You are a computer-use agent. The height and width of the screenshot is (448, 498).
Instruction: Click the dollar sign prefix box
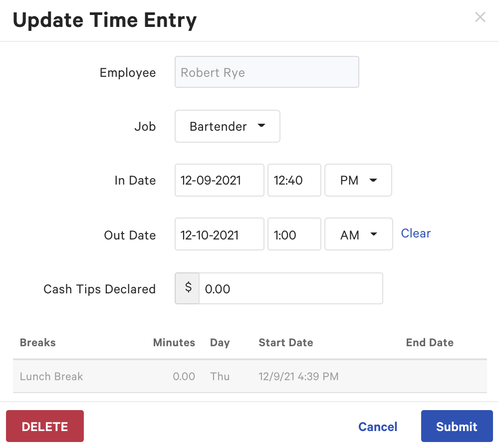click(187, 288)
